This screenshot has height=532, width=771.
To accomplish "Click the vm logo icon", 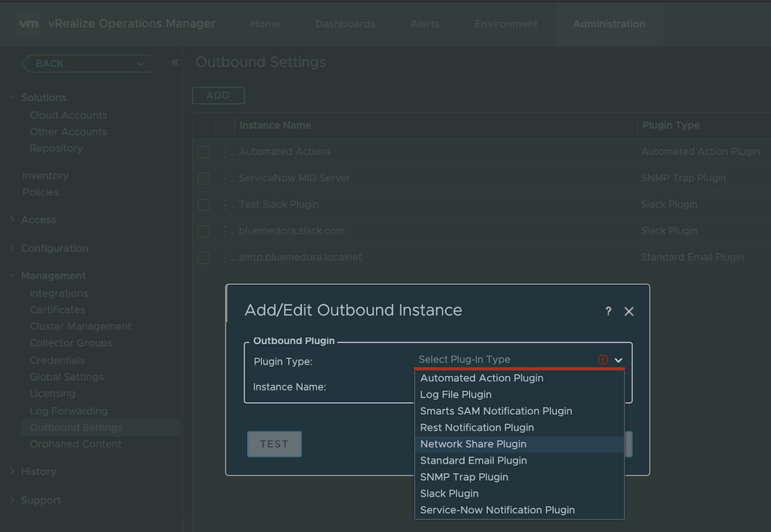I will tap(28, 24).
